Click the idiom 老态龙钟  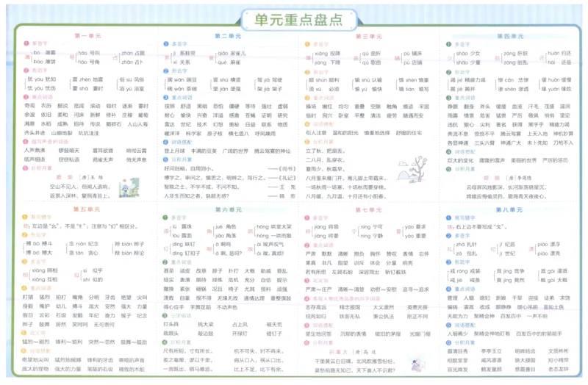pyautogui.click(x=558, y=370)
